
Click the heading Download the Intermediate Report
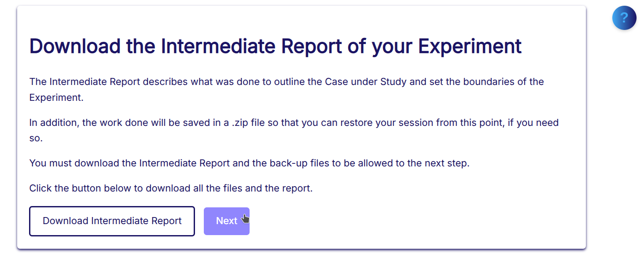(x=275, y=45)
